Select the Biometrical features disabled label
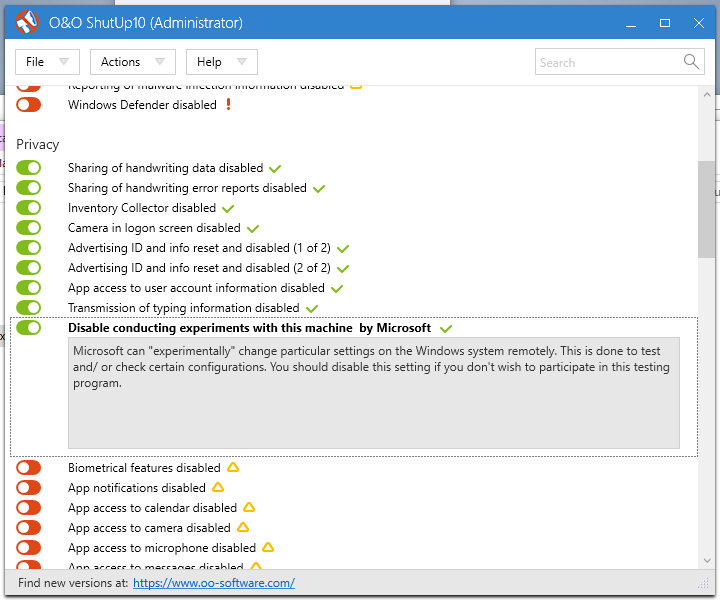The image size is (720, 600). (144, 467)
